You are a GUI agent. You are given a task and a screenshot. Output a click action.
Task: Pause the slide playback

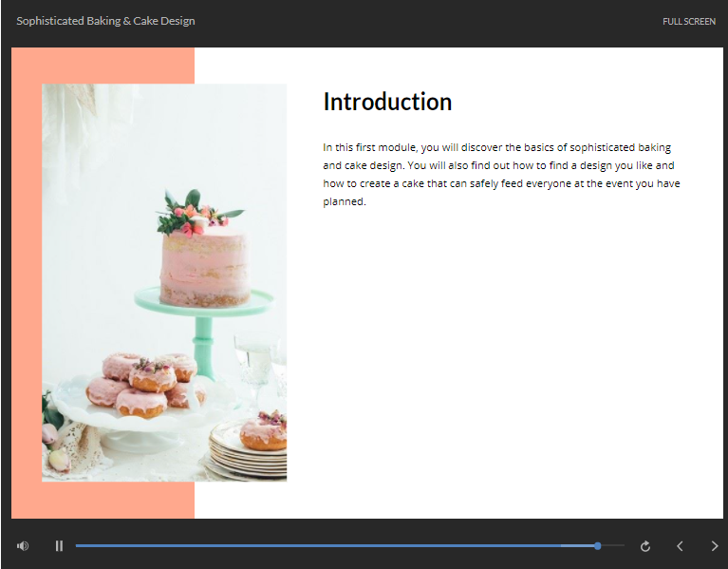point(59,546)
